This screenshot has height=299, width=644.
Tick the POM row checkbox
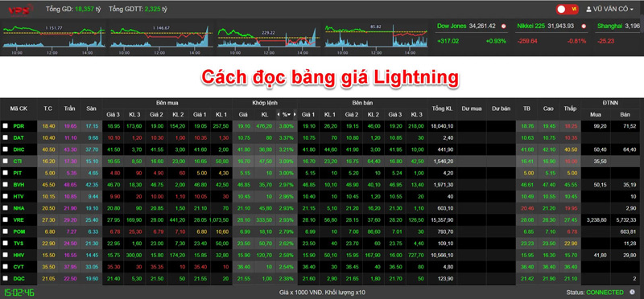pyautogui.click(x=6, y=231)
